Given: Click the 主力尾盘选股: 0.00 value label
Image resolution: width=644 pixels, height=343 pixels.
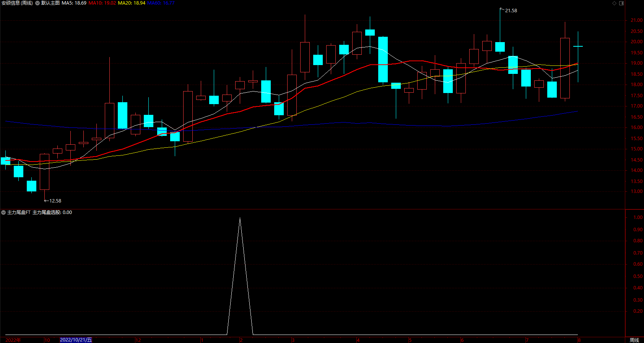Looking at the screenshot, I should (x=52, y=212).
